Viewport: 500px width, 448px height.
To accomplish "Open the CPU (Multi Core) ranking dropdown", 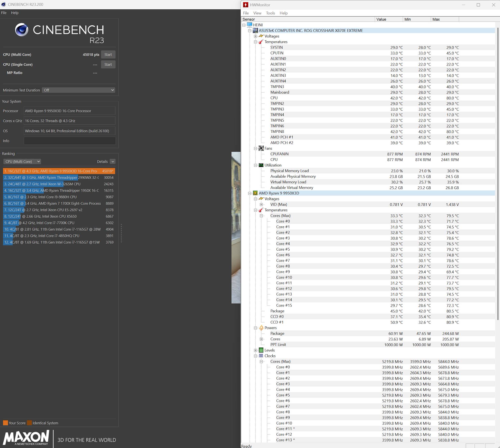I will click(22, 162).
